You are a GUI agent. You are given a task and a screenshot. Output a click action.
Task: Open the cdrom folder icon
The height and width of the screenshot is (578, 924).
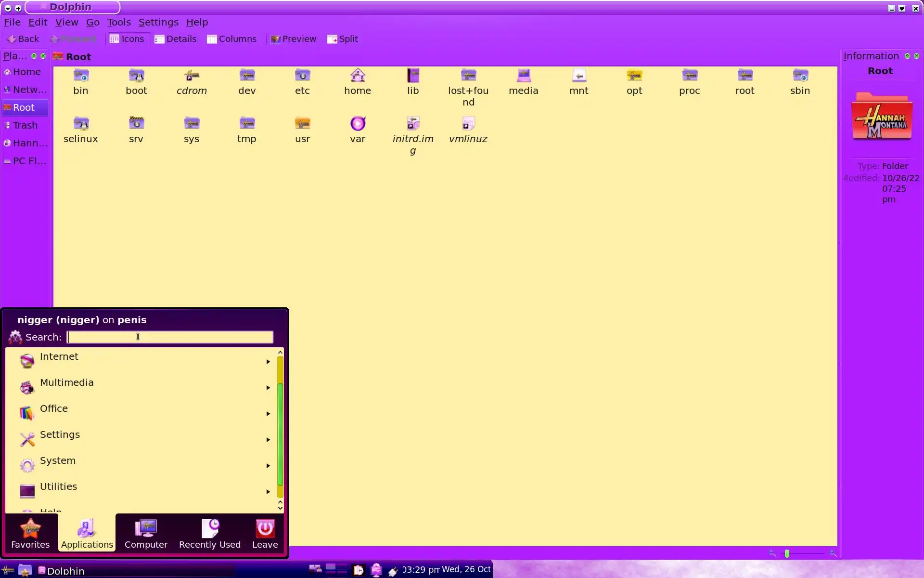coord(192,76)
